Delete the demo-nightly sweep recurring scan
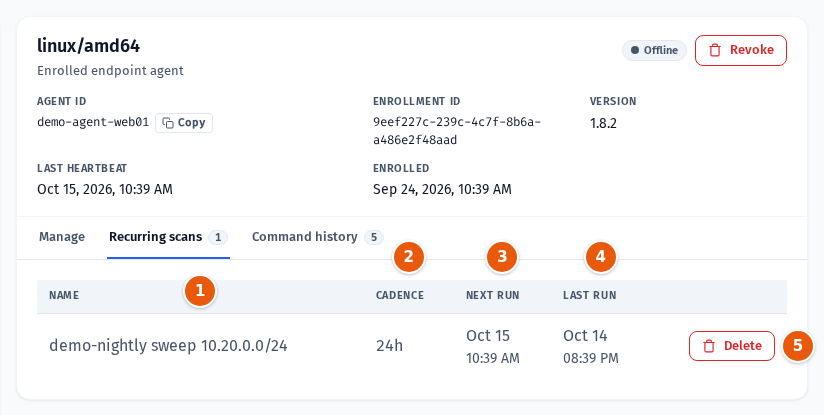The image size is (824, 415). (732, 346)
